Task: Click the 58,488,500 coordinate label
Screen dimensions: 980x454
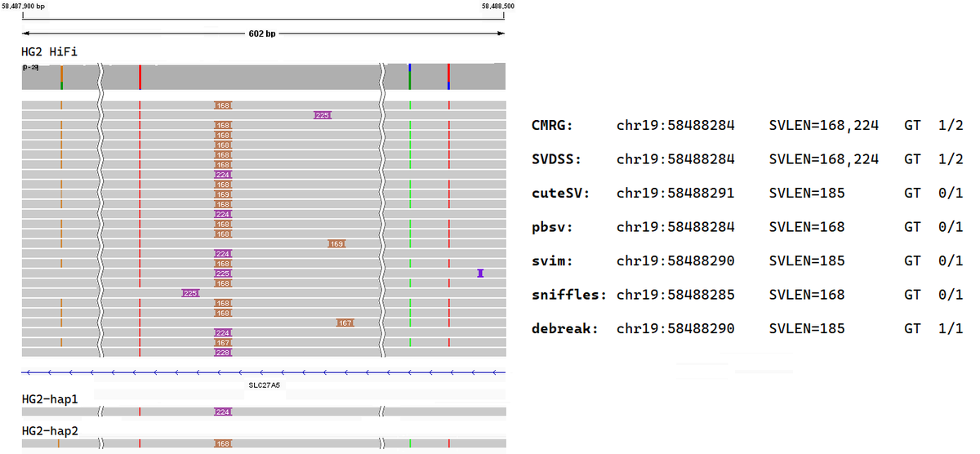Action: (498, 6)
